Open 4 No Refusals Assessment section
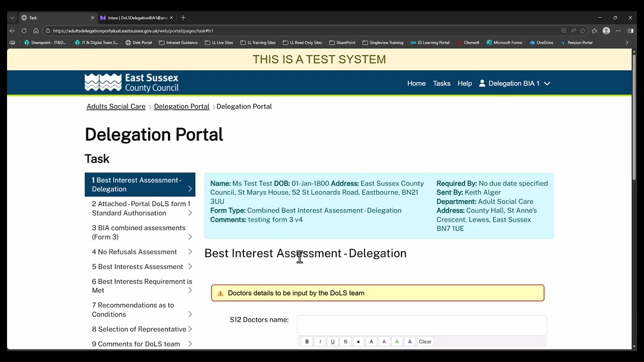The image size is (644, 362). 140,252
